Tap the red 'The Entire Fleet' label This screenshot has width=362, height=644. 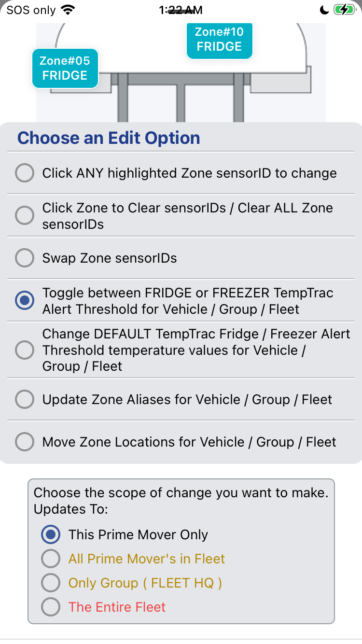click(x=117, y=607)
